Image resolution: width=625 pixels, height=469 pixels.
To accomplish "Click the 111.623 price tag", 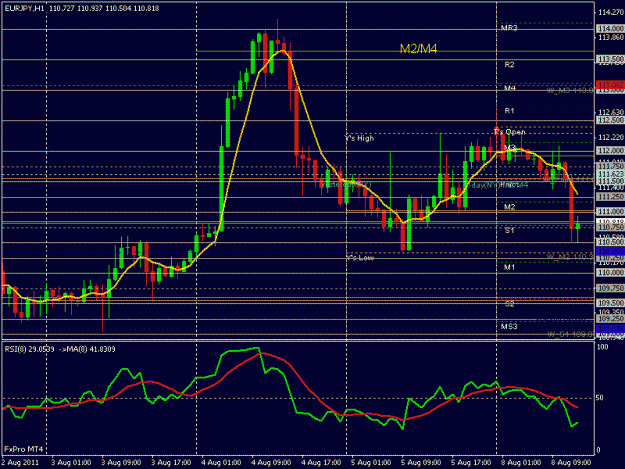I will pyautogui.click(x=610, y=174).
